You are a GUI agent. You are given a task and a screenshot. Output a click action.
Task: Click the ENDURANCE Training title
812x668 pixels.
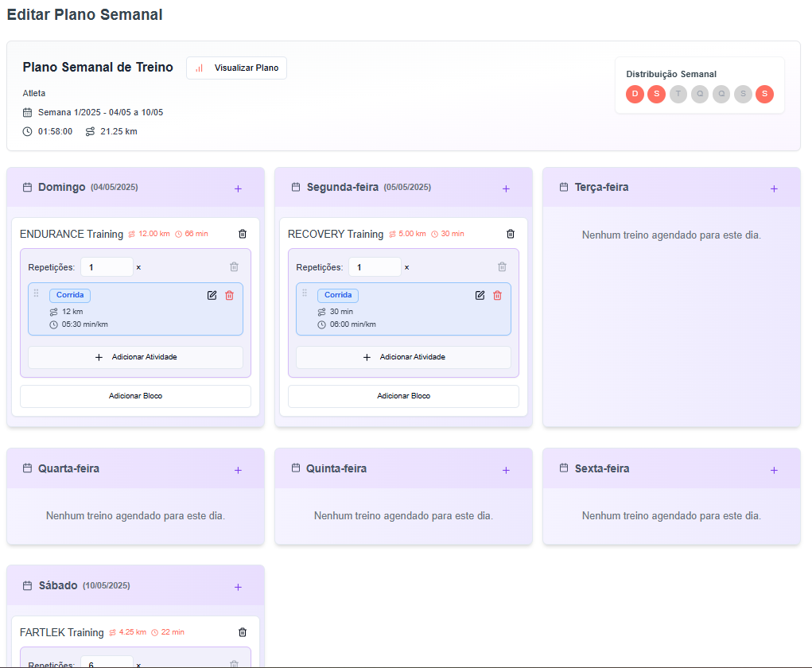pos(72,234)
